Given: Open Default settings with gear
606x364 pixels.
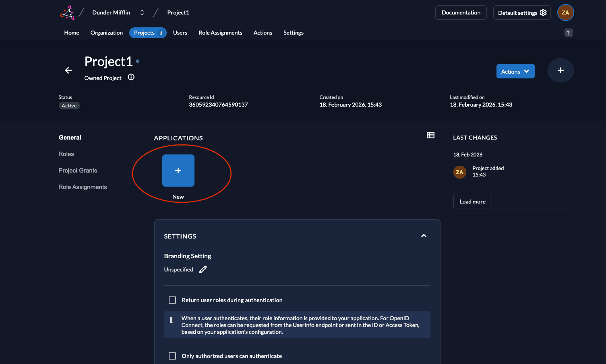Looking at the screenshot, I should pos(521,12).
